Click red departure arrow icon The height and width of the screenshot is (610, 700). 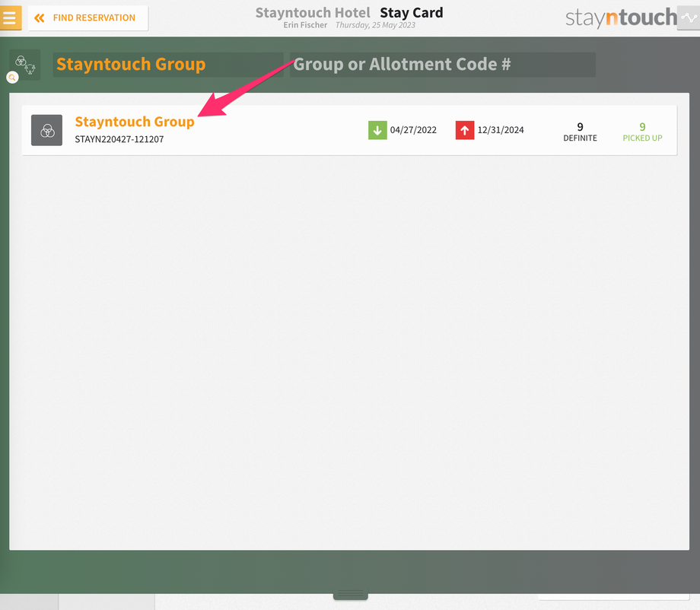tap(465, 130)
